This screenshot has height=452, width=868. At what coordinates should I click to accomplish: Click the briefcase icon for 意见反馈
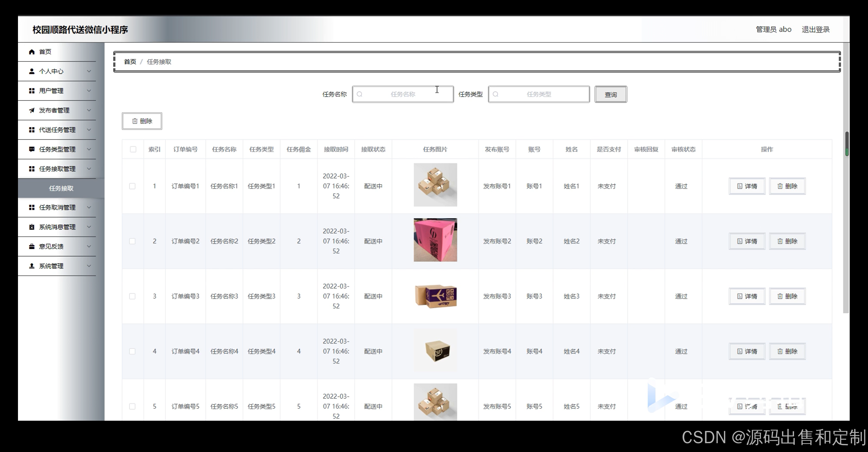(x=32, y=246)
